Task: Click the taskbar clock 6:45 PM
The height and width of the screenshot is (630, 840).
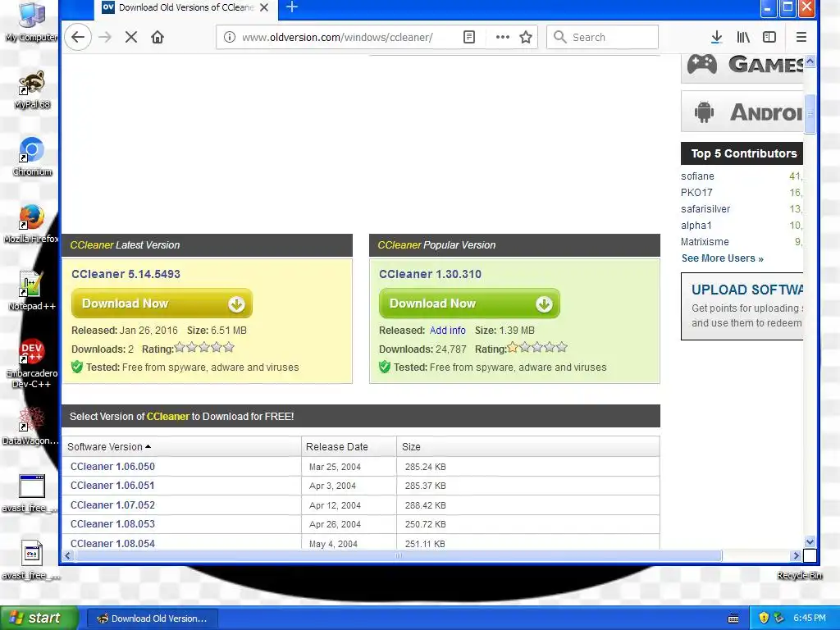Action: pos(810,618)
